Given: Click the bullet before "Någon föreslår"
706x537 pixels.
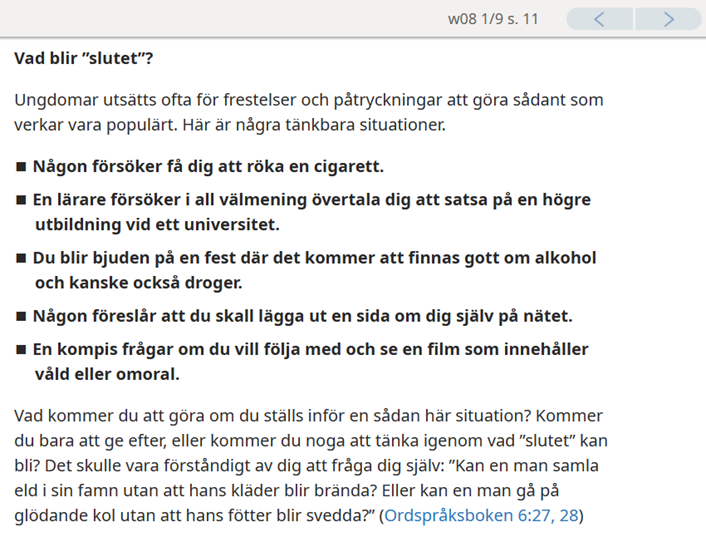Looking at the screenshot, I should [x=21, y=317].
